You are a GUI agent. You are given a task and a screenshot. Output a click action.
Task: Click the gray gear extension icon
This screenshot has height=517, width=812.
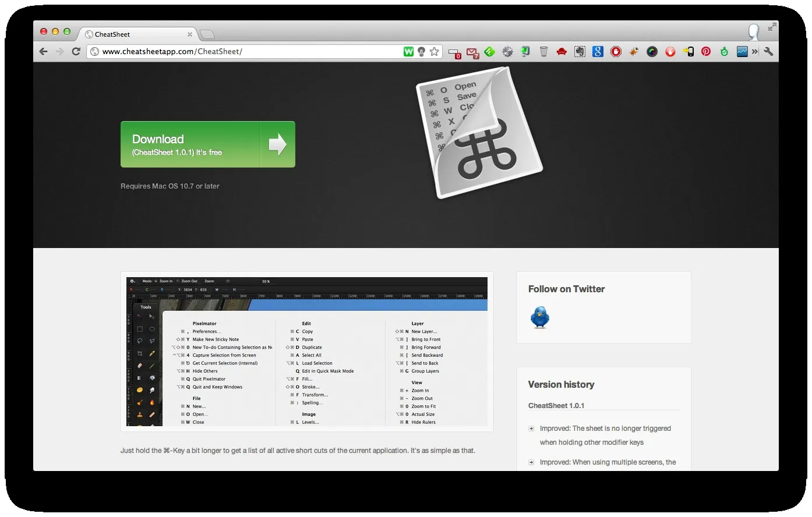pos(507,51)
